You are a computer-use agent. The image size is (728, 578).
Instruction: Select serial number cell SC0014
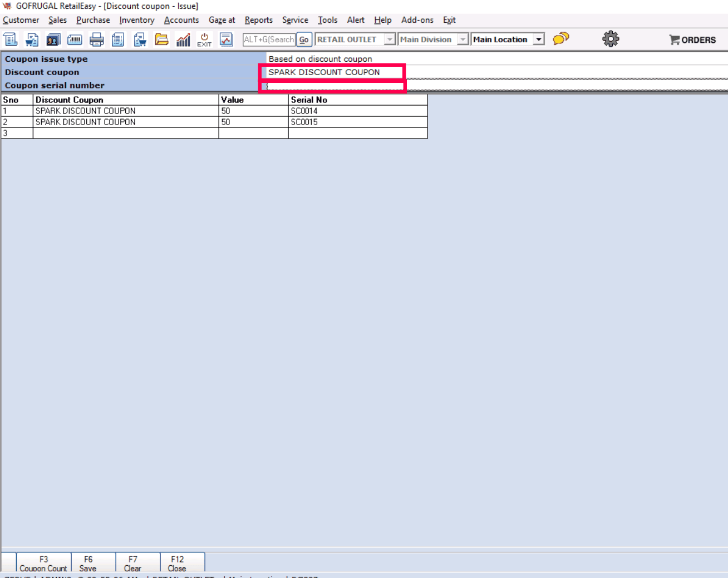(x=358, y=111)
